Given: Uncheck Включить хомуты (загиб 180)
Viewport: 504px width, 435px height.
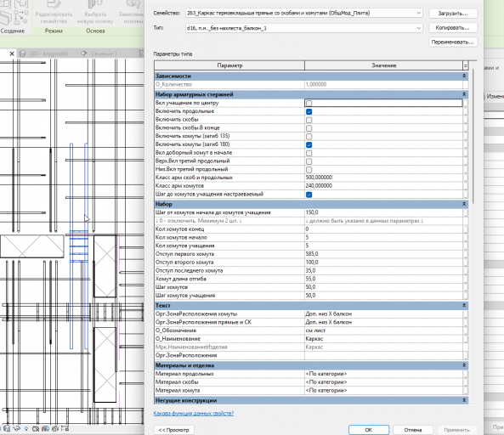Looking at the screenshot, I should point(309,145).
